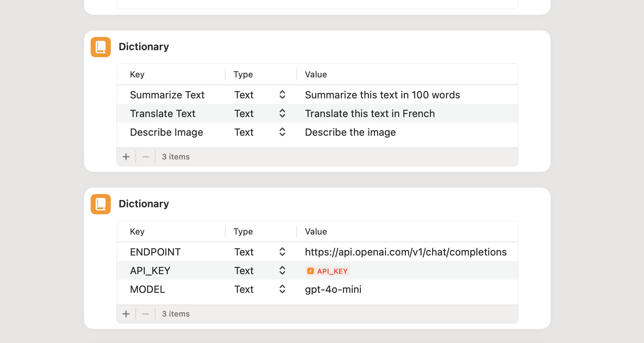Click Type column header in prompts dictionary
The height and width of the screenshot is (343, 644).
(x=243, y=74)
